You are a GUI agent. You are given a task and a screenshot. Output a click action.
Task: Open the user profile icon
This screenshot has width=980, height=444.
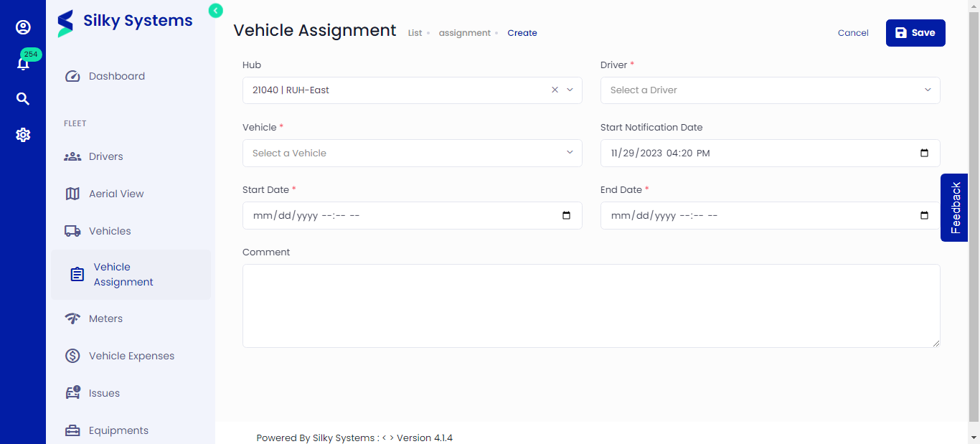23,27
